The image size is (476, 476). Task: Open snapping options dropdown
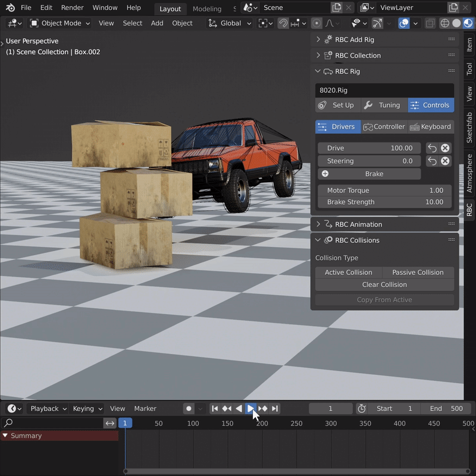pos(298,23)
